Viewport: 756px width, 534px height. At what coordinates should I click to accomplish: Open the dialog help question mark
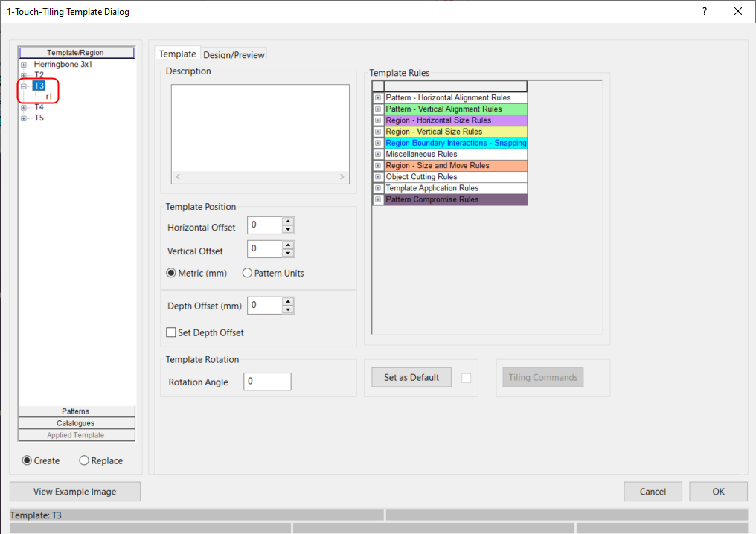(705, 12)
